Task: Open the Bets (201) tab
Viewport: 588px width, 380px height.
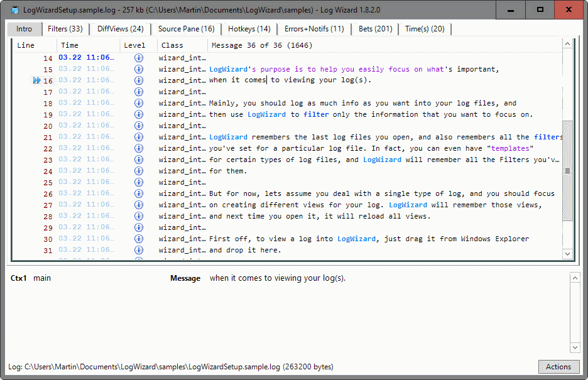Action: point(376,29)
